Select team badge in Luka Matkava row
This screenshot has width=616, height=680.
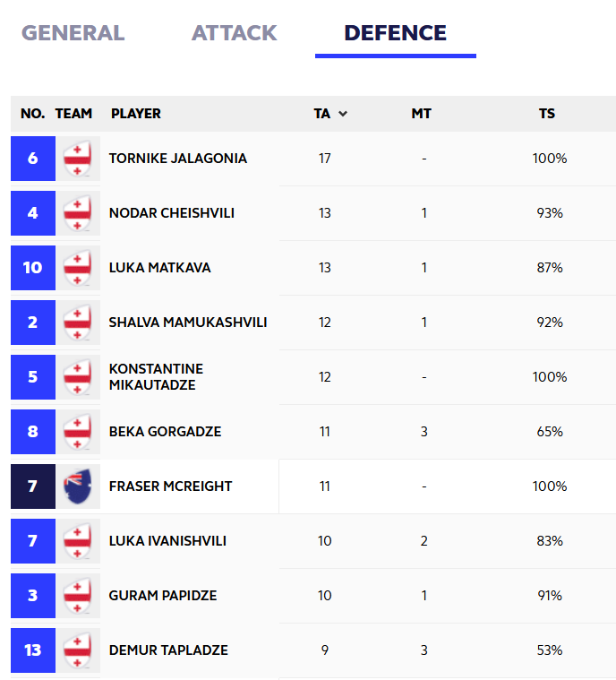tap(78, 268)
